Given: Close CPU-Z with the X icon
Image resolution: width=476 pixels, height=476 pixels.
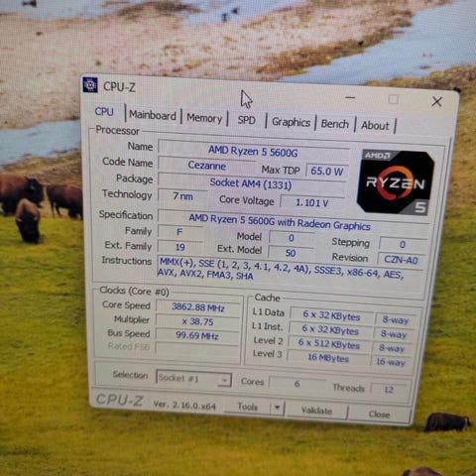Looking at the screenshot, I should coord(437,102).
